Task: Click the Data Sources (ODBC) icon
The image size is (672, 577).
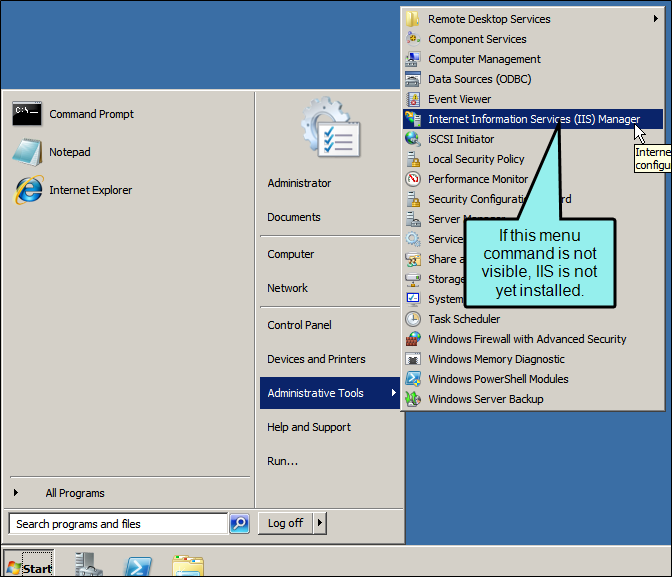Action: [x=413, y=79]
